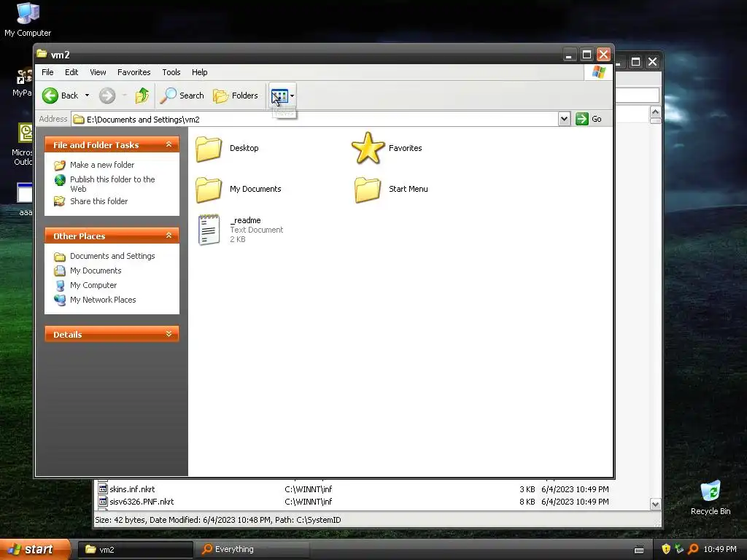This screenshot has height=560, width=747.
Task: Open the Help menu
Action: tap(200, 72)
